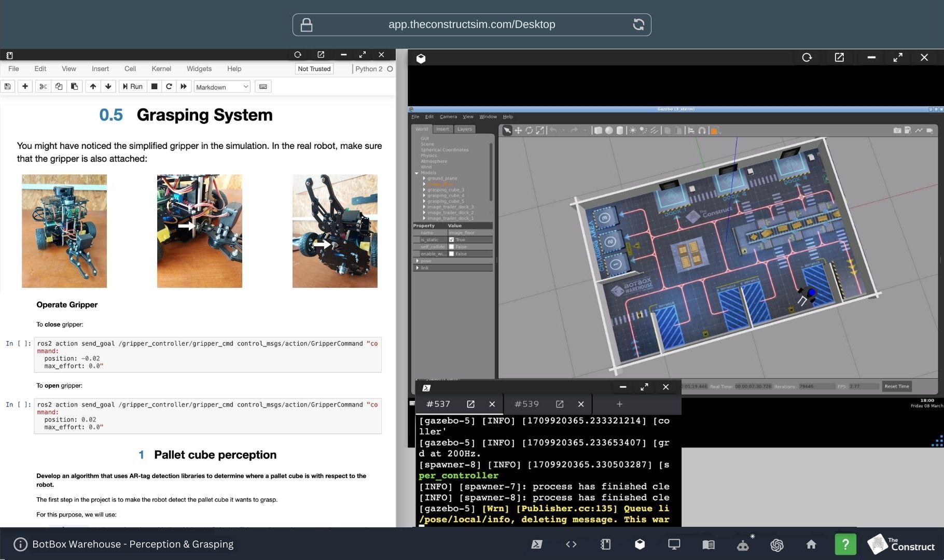Select the Gazebo rotate mode tool
This screenshot has height=560, width=944.
pyautogui.click(x=529, y=131)
